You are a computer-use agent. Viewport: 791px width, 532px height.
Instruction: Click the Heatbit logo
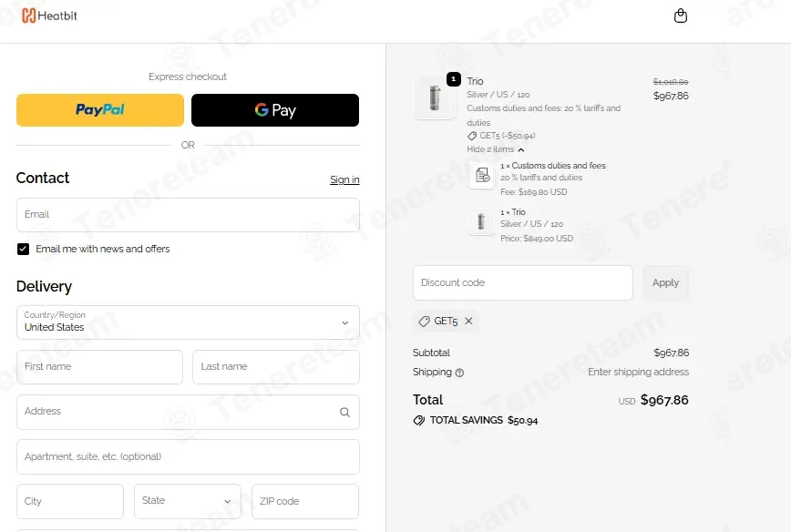pyautogui.click(x=49, y=15)
